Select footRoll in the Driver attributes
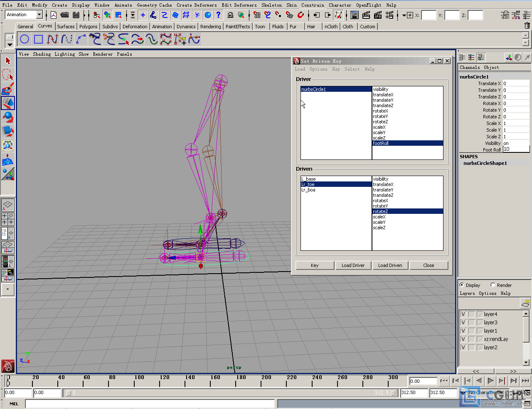Image resolution: width=532 pixels, height=409 pixels. (407, 143)
